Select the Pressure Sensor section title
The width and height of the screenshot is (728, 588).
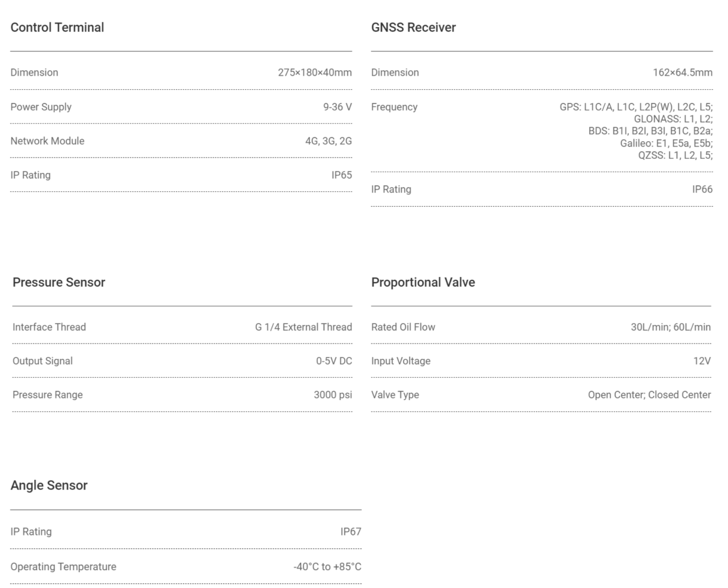pyautogui.click(x=59, y=282)
